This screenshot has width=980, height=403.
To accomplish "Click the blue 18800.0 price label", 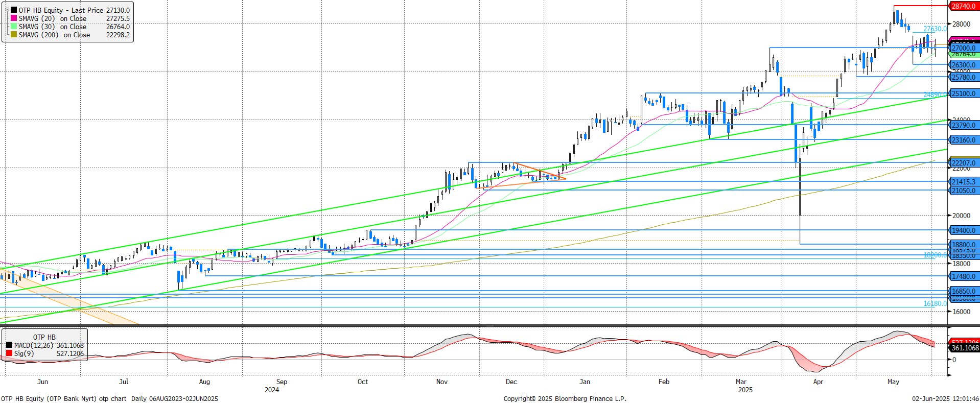I will coord(964,245).
